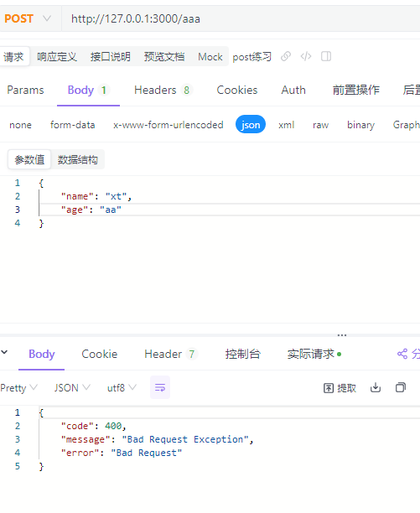Open the response Header tab

tap(171, 354)
